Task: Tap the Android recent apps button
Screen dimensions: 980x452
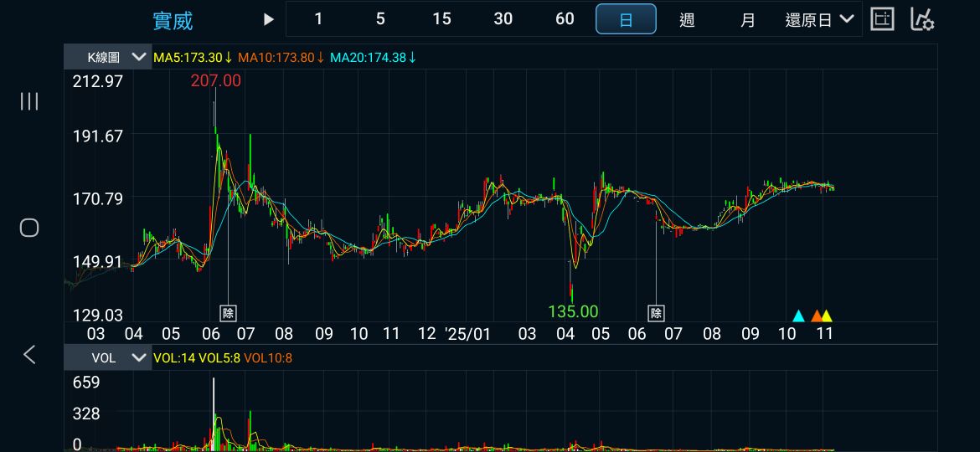Action: pos(29,101)
